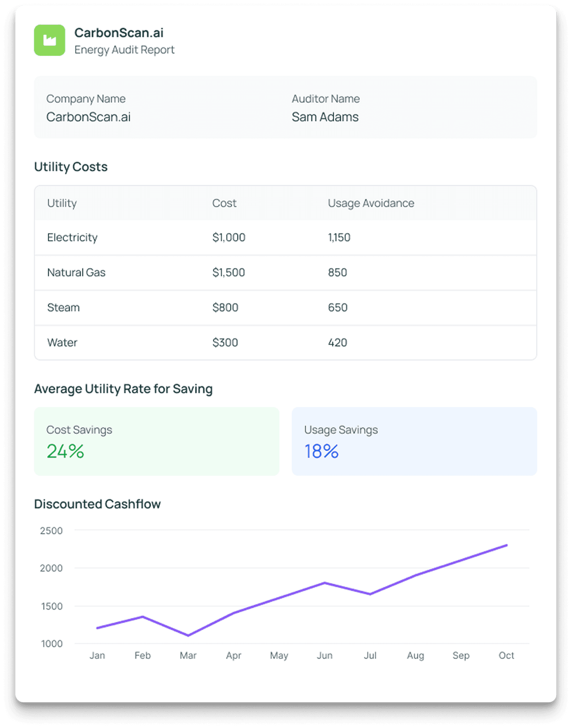Click the Oct label on the chart axis
This screenshot has width=572, height=728.
pyautogui.click(x=507, y=656)
